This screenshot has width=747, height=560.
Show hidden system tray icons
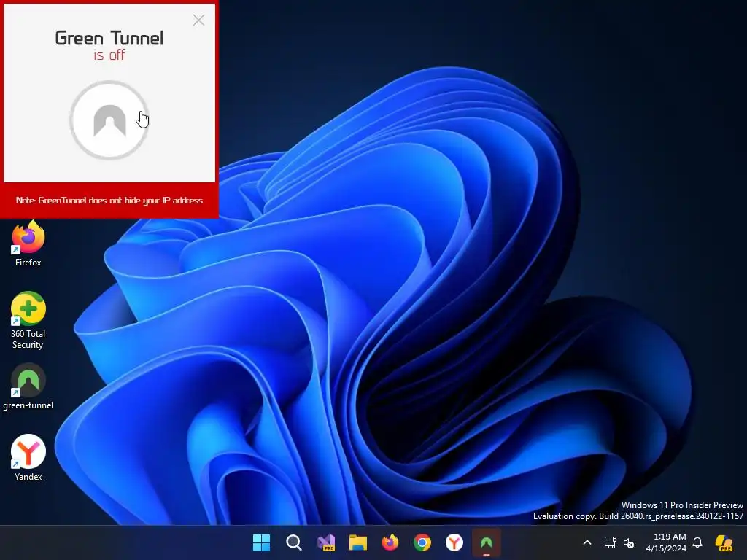587,542
